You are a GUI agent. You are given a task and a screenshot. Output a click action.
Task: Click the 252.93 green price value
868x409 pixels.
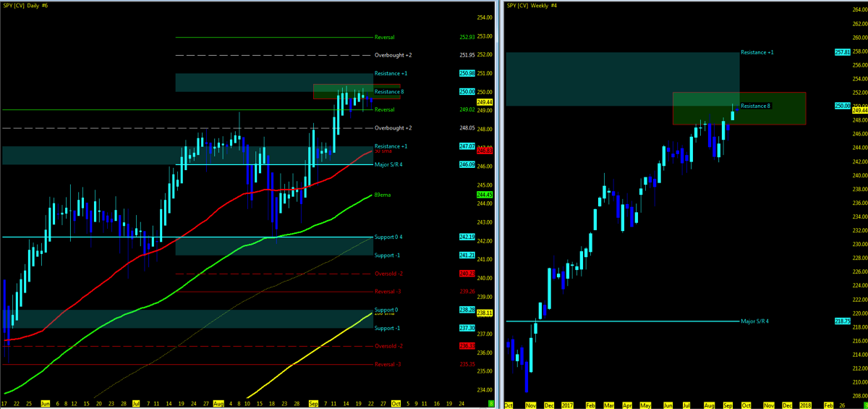pyautogui.click(x=466, y=37)
